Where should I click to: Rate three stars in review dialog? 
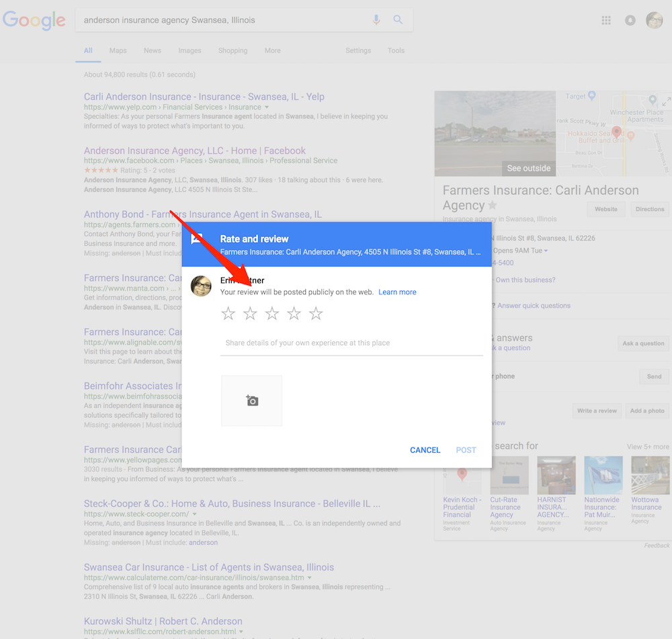271,314
